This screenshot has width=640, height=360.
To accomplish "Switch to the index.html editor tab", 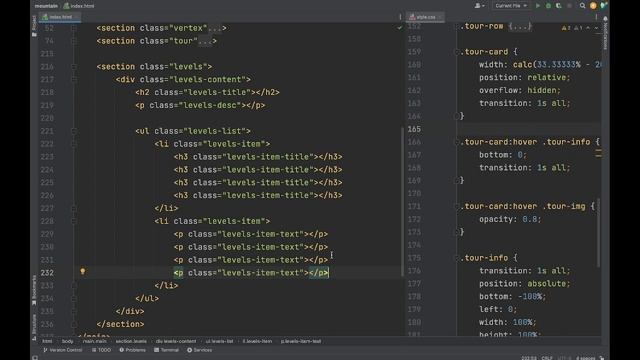I will tap(60, 17).
